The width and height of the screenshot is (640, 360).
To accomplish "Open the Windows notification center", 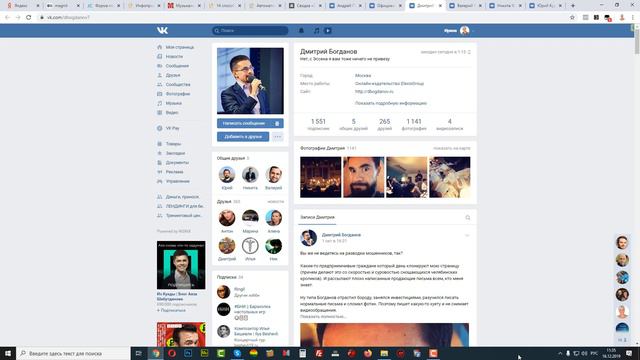I will (x=629, y=353).
